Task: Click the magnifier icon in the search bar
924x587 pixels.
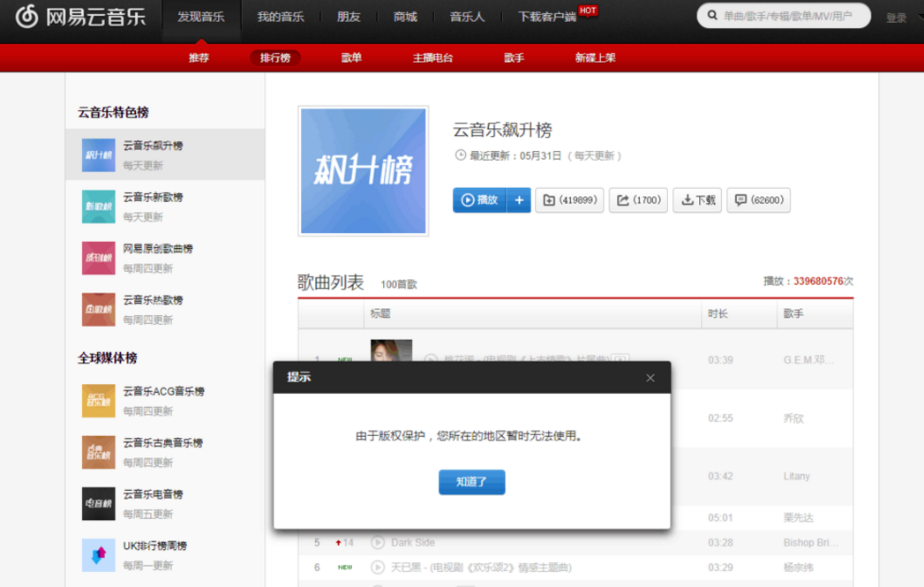Action: 711,15
